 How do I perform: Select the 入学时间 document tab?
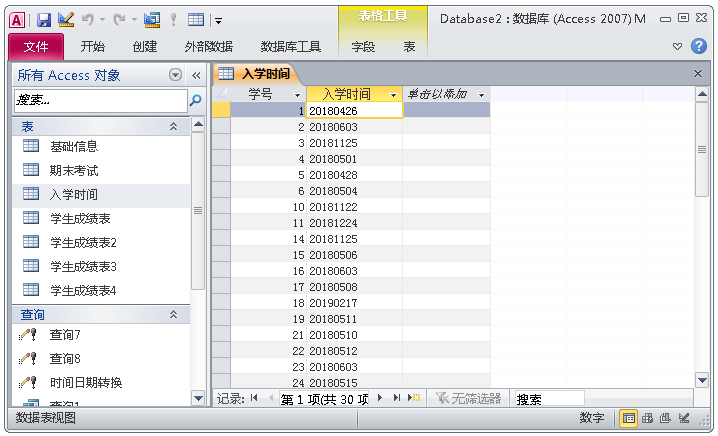256,74
